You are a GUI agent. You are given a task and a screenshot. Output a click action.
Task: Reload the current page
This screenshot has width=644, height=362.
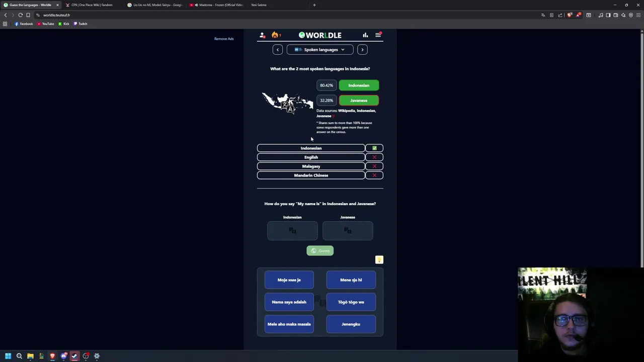[x=21, y=15]
